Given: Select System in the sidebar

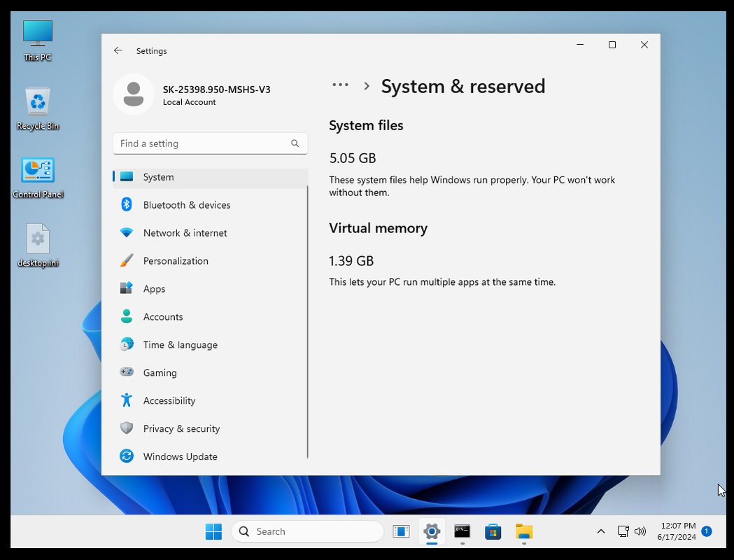Looking at the screenshot, I should (x=210, y=177).
